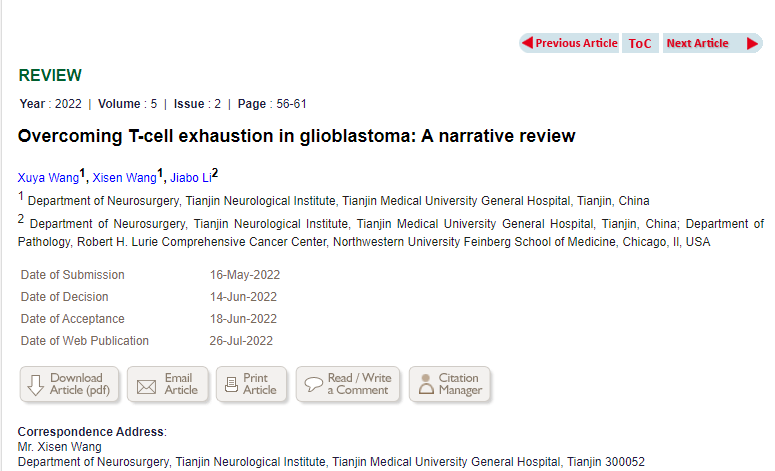Click the printer icon

[231, 385]
